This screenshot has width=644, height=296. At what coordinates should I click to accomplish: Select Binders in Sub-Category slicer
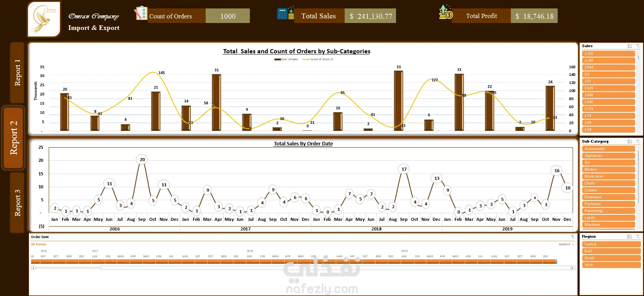click(x=609, y=169)
